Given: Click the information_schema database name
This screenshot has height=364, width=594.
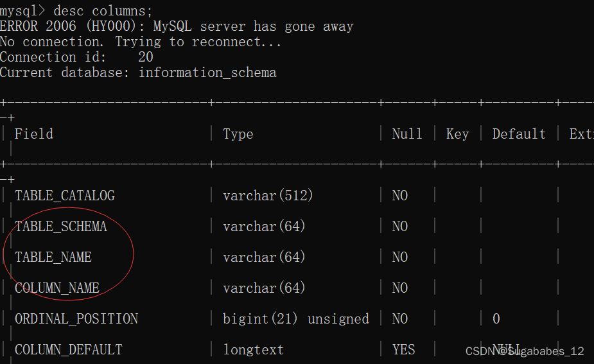Looking at the screenshot, I should tap(207, 73).
